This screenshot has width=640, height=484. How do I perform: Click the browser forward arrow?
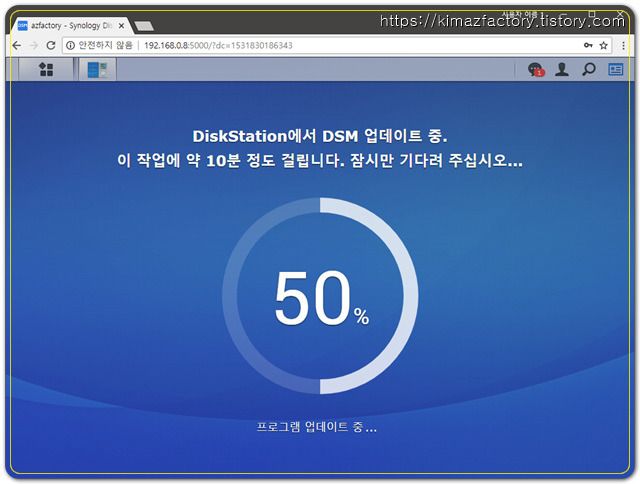pos(34,45)
